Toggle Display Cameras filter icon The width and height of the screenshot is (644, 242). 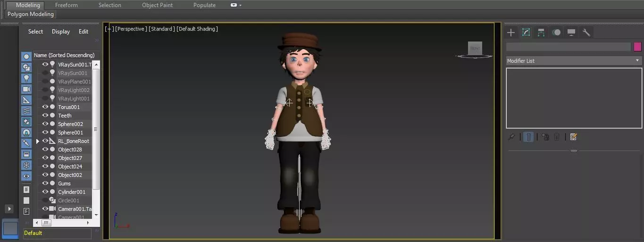[26, 89]
